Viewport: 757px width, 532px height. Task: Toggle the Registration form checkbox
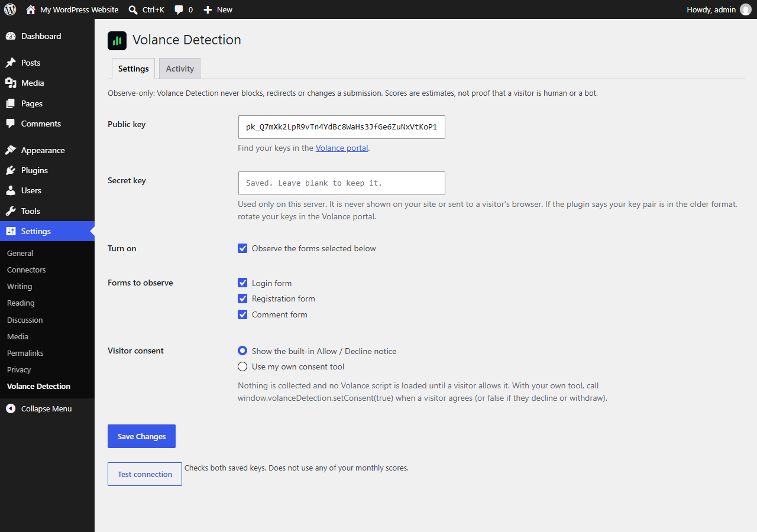point(242,299)
